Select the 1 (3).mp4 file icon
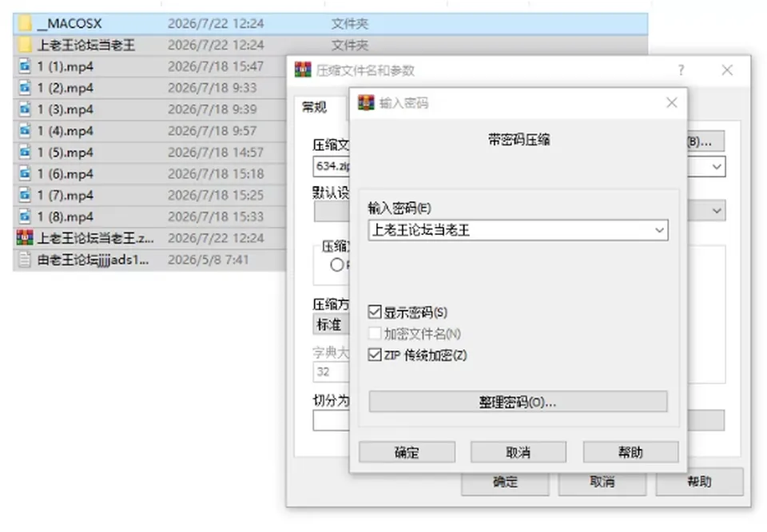 [25, 109]
